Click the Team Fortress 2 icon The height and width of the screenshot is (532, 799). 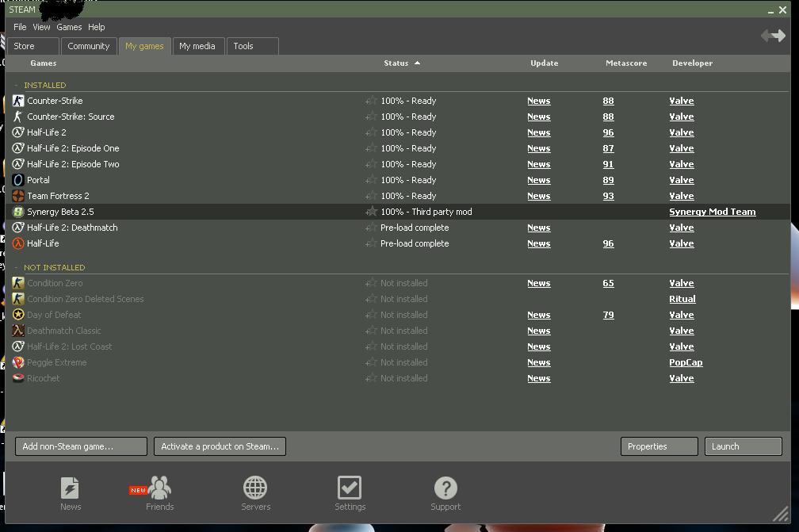(x=17, y=196)
